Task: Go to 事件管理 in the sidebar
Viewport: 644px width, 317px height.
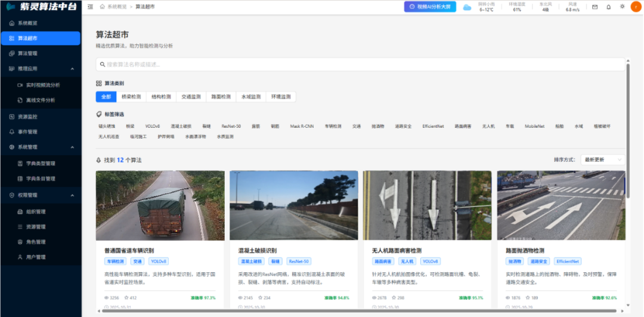Action: (27, 132)
